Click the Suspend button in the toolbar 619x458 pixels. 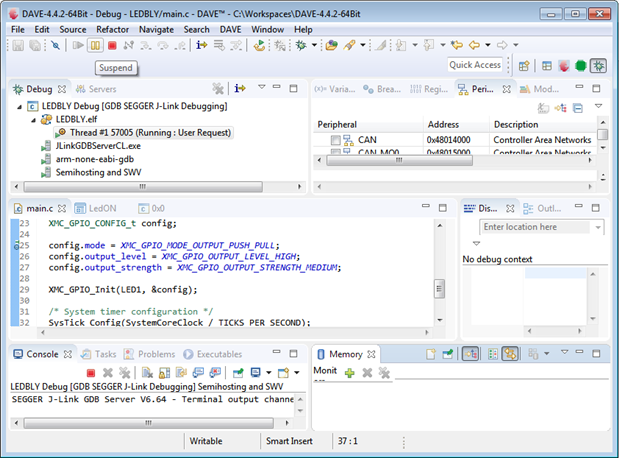tap(95, 46)
